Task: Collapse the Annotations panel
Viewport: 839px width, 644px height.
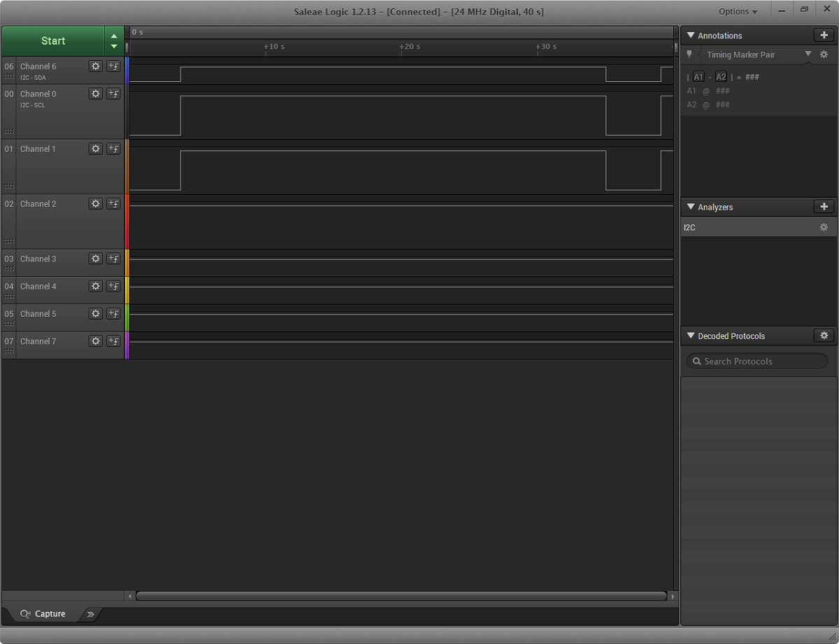Action: tap(691, 36)
